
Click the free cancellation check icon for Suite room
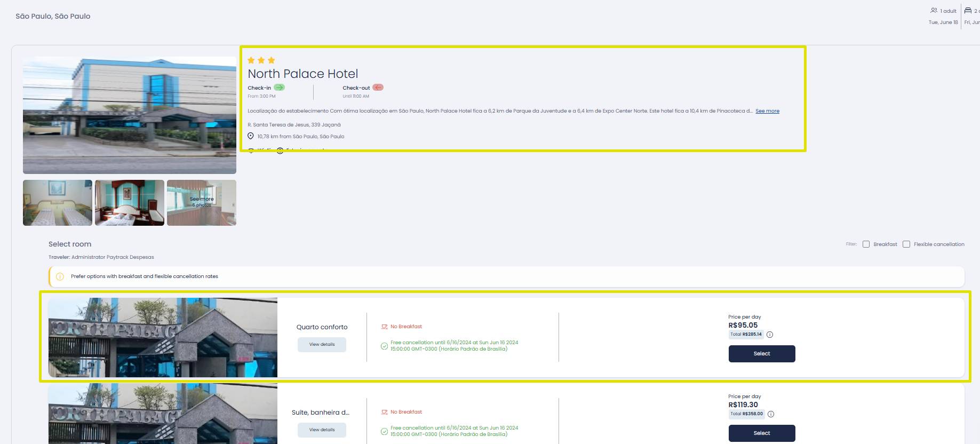tap(384, 431)
